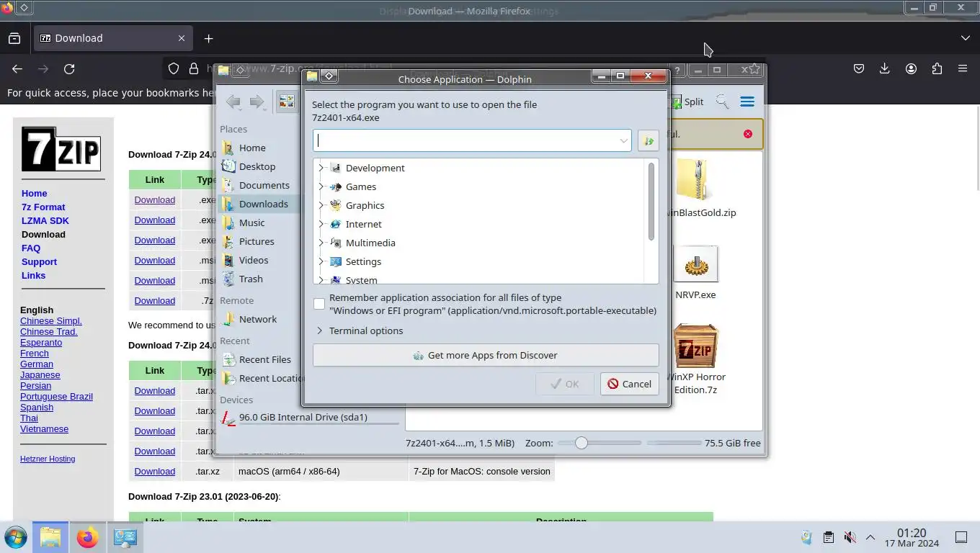Close the Download tab in Firefox

tap(182, 38)
